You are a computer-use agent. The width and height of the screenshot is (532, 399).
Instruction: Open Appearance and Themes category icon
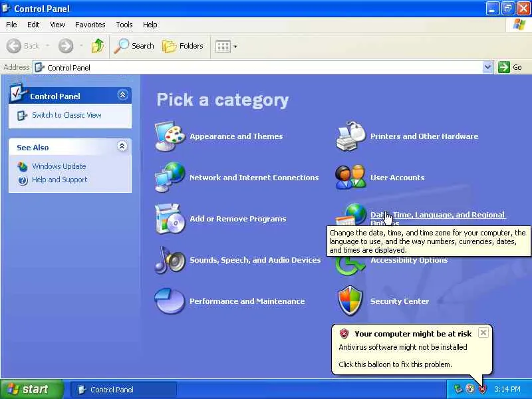(x=170, y=136)
